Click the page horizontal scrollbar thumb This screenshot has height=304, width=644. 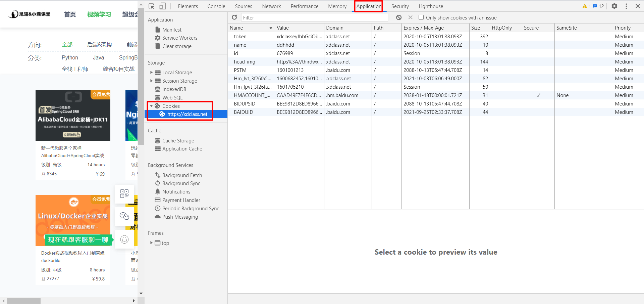tap(24, 301)
